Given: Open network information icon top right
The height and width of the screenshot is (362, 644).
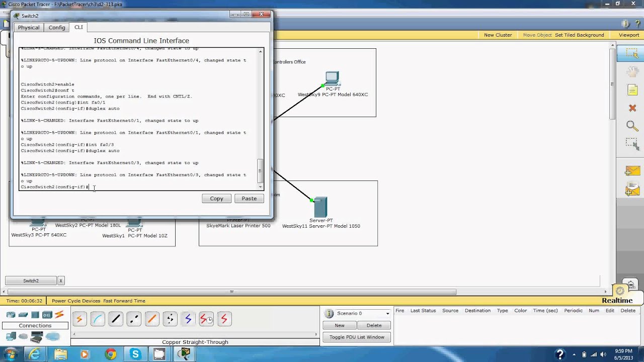Looking at the screenshot, I should (x=626, y=24).
